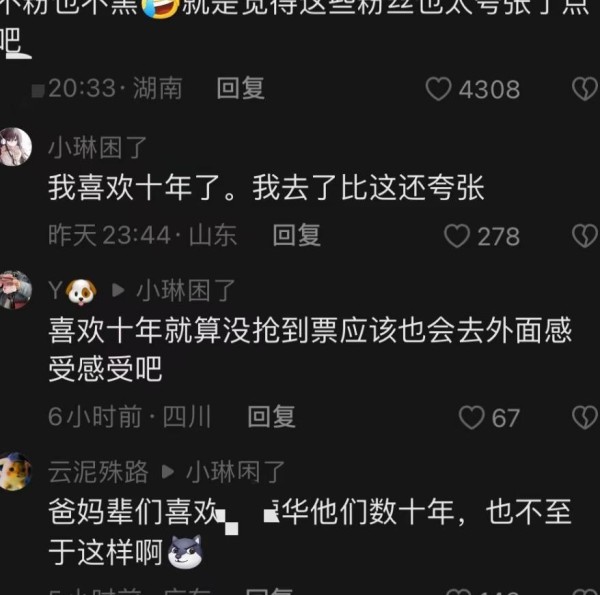This screenshot has width=600, height=595.
Task: Open 小琳困了's anime girl avatar
Action: (15, 147)
